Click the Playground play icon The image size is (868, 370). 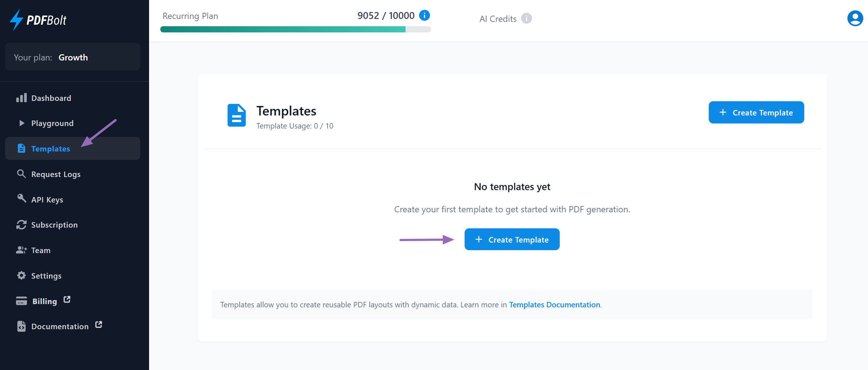point(21,123)
